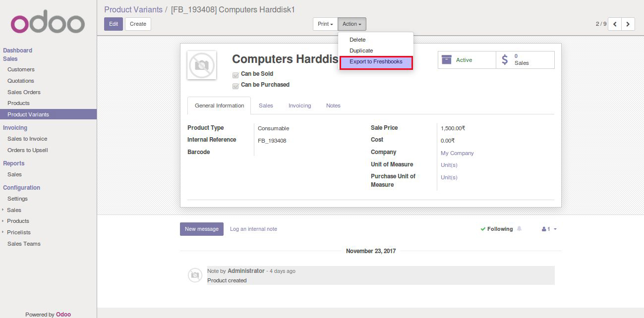Click the Odoo link in Powered by footer

(x=63, y=315)
